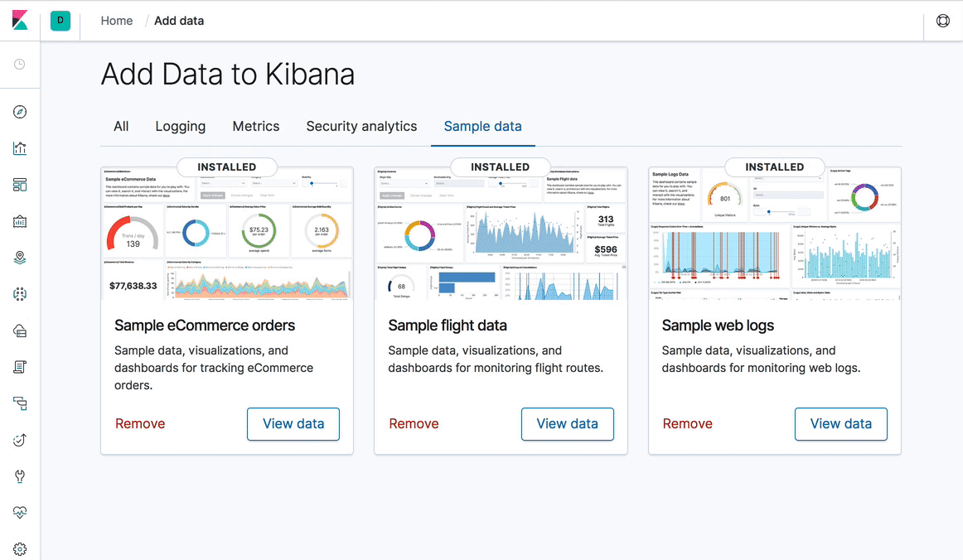View data for Sample web logs

(840, 423)
